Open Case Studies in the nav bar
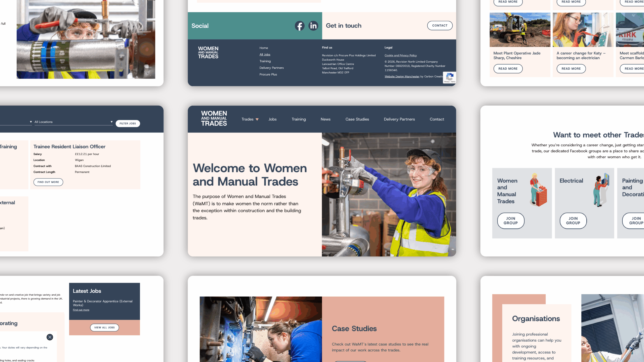Screen dimensions: 644x362 click(357, 119)
